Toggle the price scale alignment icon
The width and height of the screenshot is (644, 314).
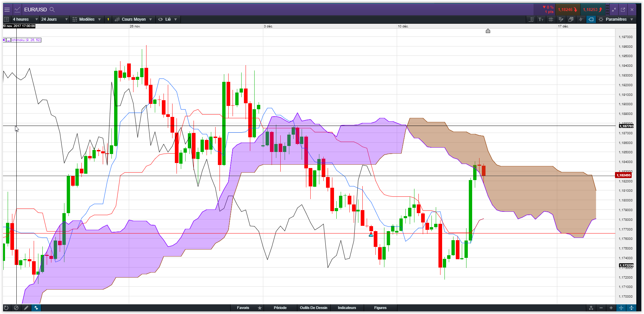[531, 19]
